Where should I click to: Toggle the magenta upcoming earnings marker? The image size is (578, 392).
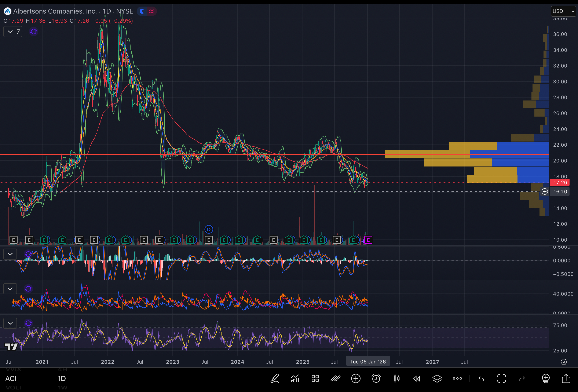pos(368,240)
